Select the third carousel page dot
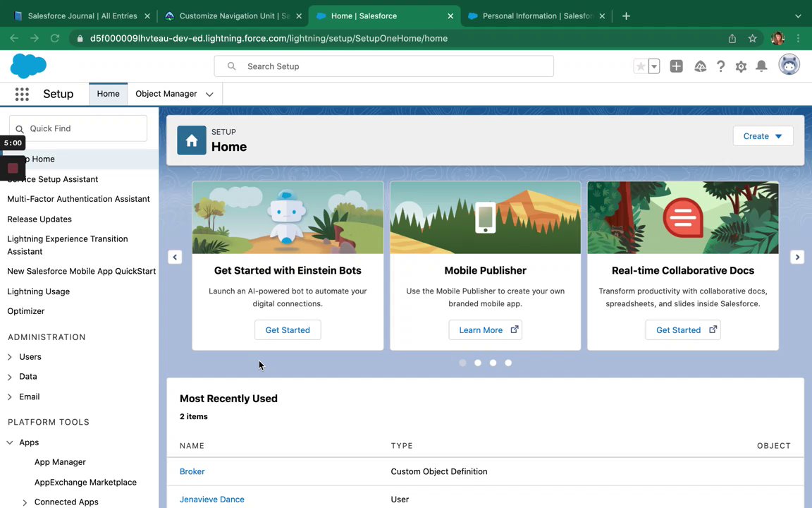 click(493, 363)
